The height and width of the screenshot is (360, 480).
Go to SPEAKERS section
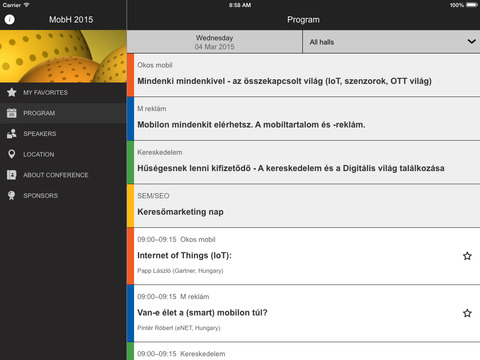(x=63, y=134)
